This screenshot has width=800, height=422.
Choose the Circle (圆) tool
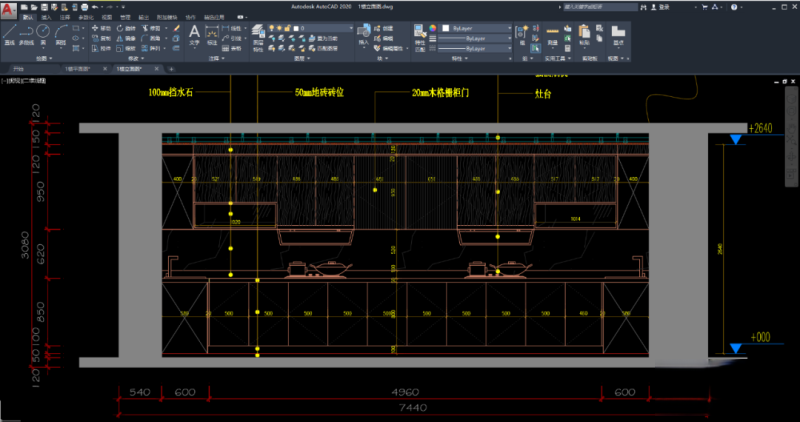[45, 32]
